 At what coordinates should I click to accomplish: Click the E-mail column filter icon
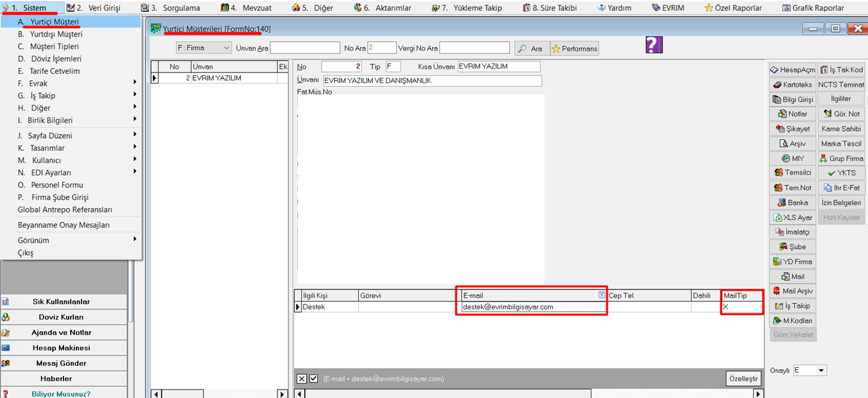click(x=601, y=295)
